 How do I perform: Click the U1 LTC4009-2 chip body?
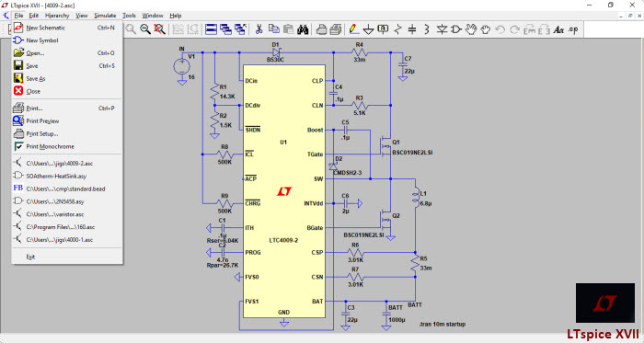click(283, 191)
